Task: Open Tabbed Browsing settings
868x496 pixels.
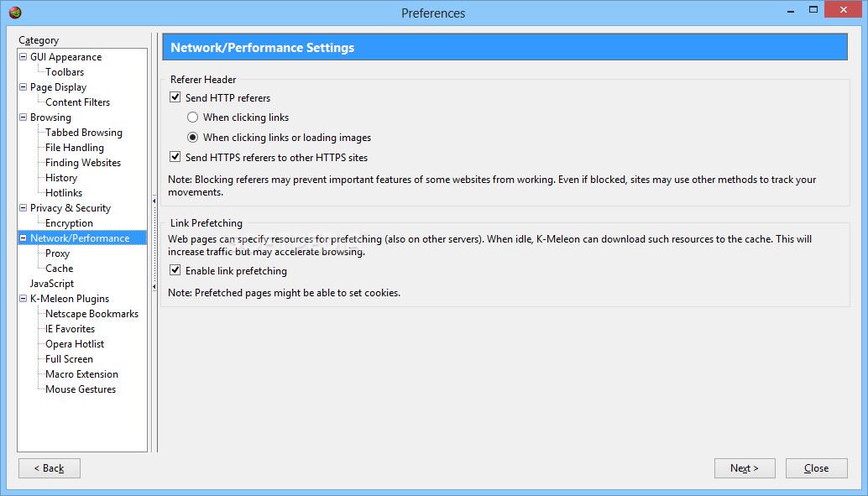Action: tap(84, 133)
